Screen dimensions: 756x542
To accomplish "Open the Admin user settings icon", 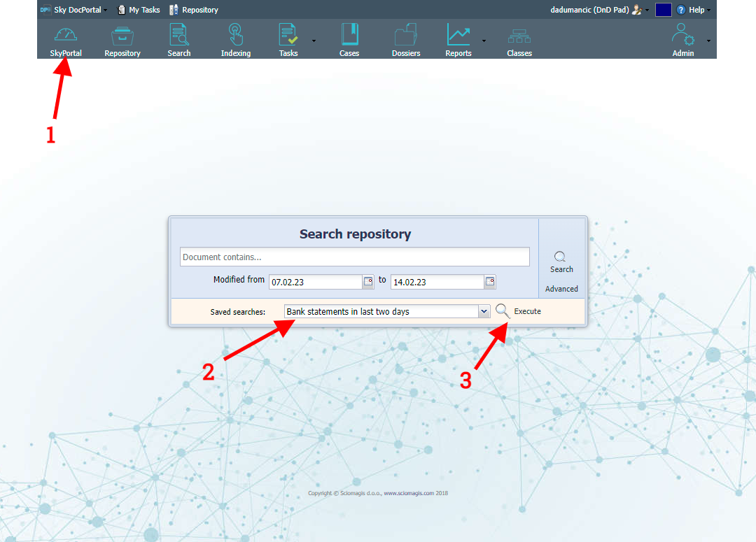I will [682, 35].
